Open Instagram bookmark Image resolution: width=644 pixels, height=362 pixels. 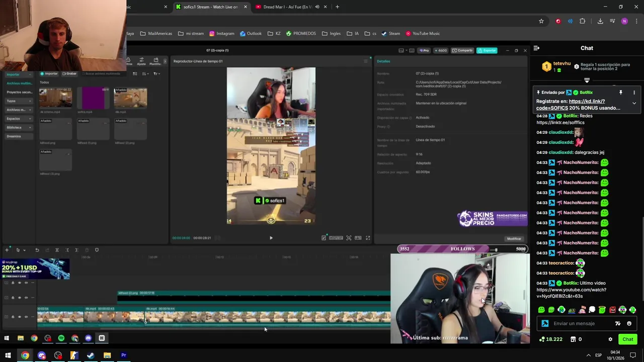click(x=222, y=34)
